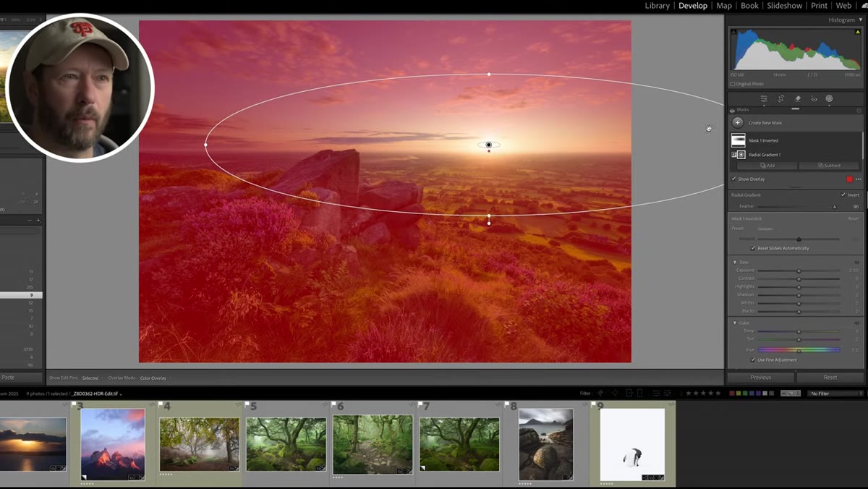This screenshot has width=868, height=489.
Task: Select the Radial Gradient 1 component icon
Action: coord(741,155)
